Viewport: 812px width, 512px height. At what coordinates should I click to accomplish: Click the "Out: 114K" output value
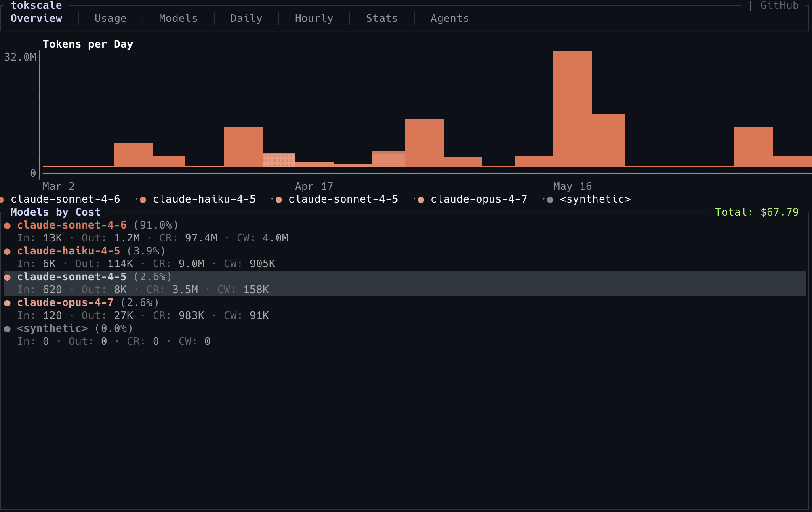[104, 264]
